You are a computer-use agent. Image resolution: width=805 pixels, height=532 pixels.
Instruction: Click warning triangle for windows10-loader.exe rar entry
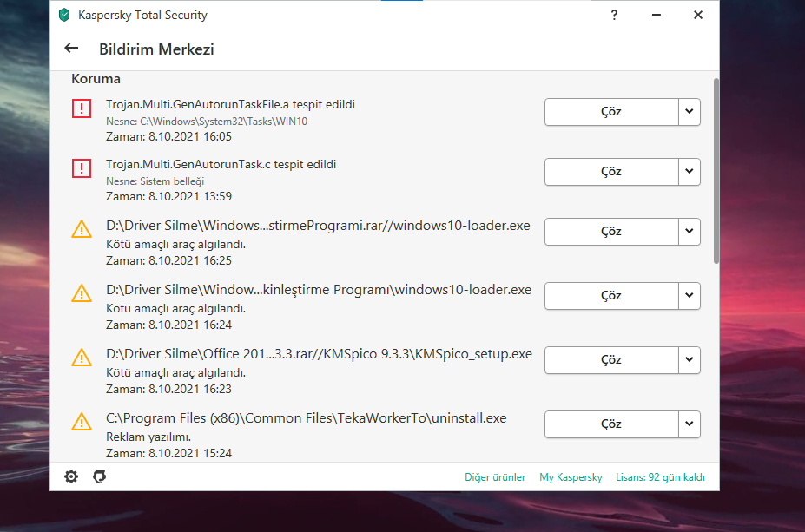point(82,229)
